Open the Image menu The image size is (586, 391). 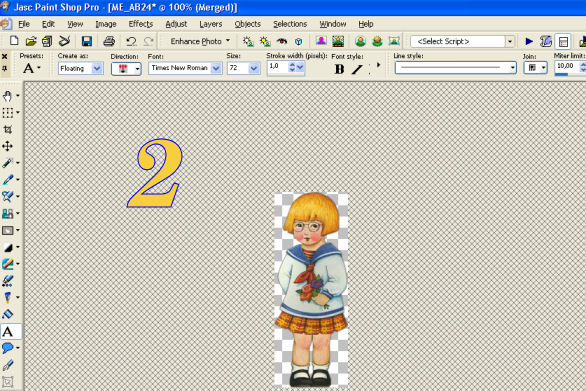coord(106,24)
